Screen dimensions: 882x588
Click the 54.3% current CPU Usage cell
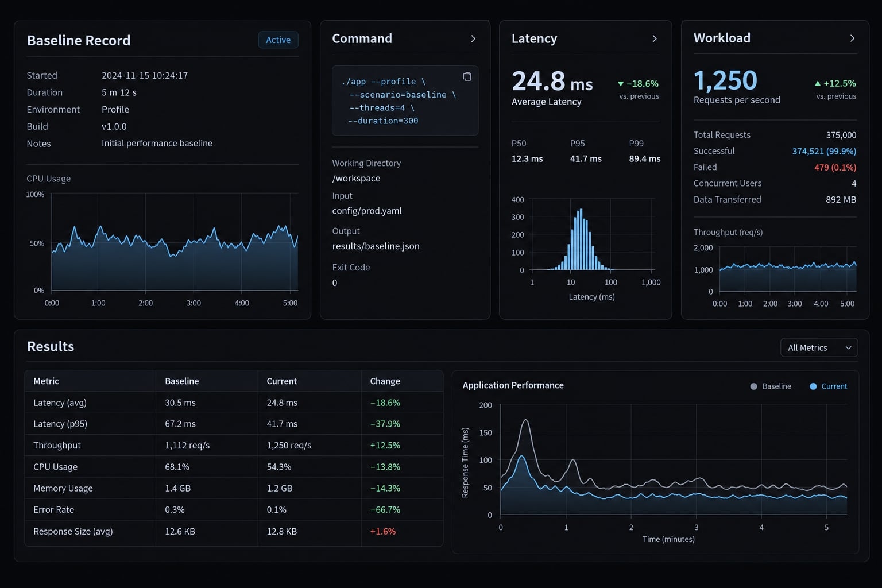pos(278,467)
